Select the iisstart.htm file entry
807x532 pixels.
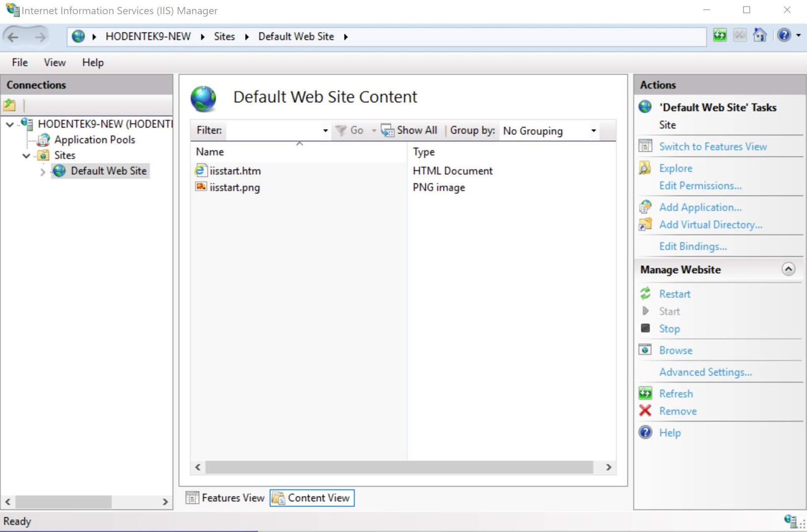click(x=235, y=170)
